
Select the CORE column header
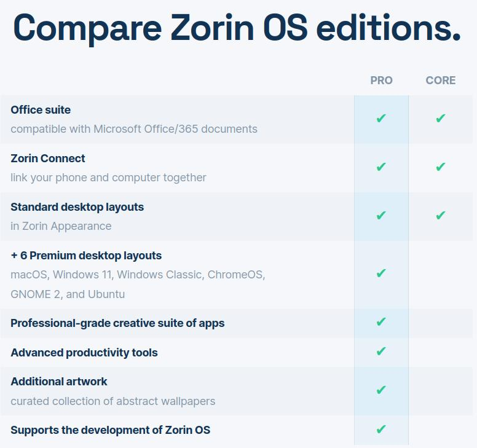point(441,81)
